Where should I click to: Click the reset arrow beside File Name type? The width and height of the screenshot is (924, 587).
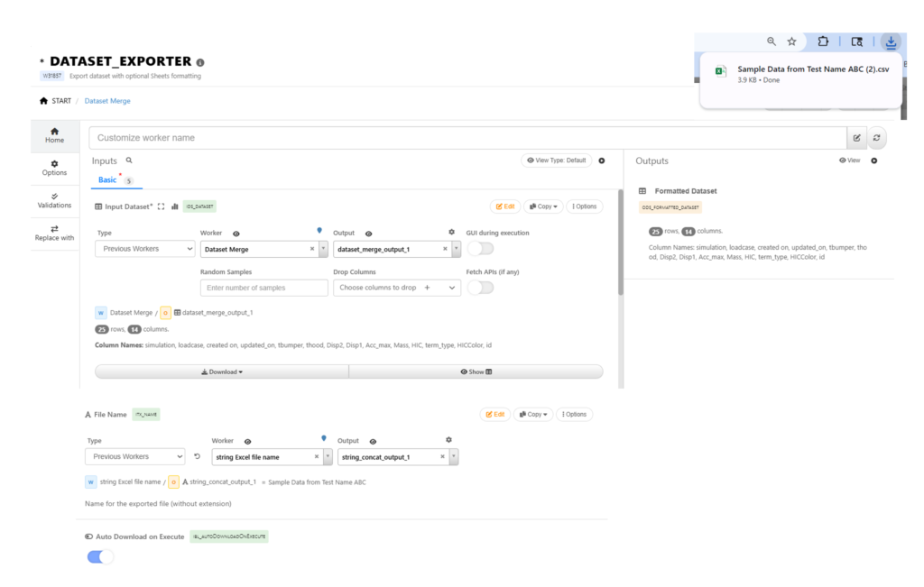click(197, 457)
